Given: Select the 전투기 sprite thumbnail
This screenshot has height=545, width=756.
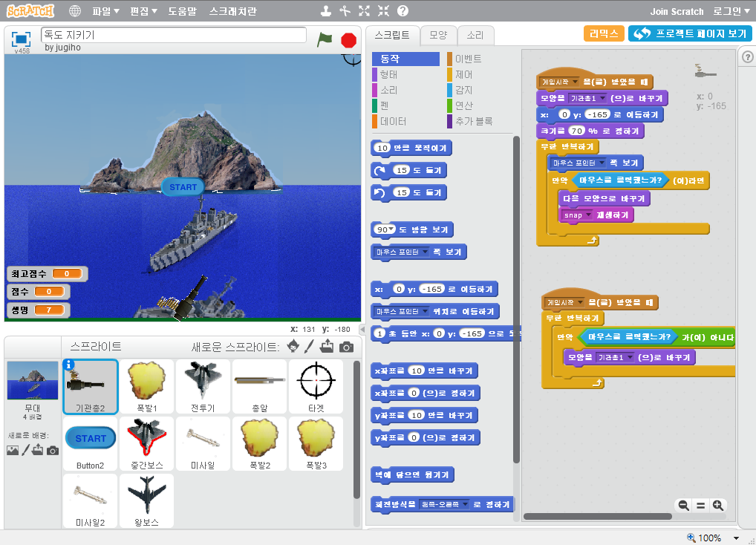Looking at the screenshot, I should [203, 385].
